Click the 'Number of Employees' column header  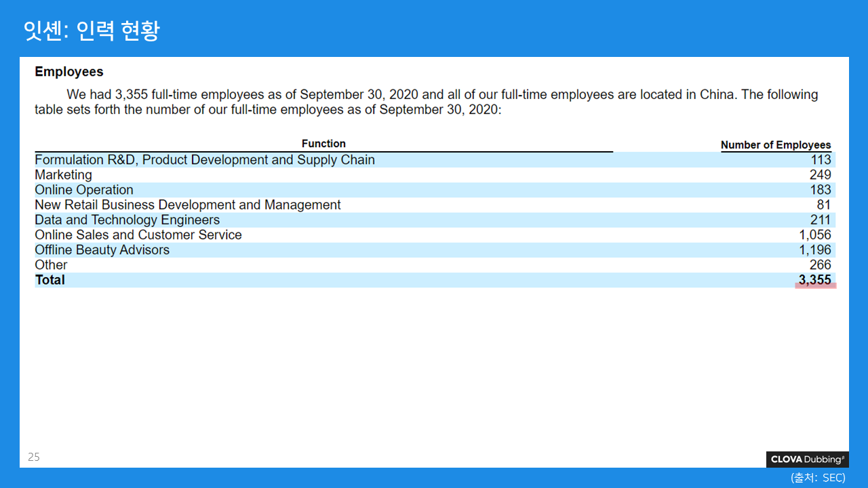pos(776,145)
